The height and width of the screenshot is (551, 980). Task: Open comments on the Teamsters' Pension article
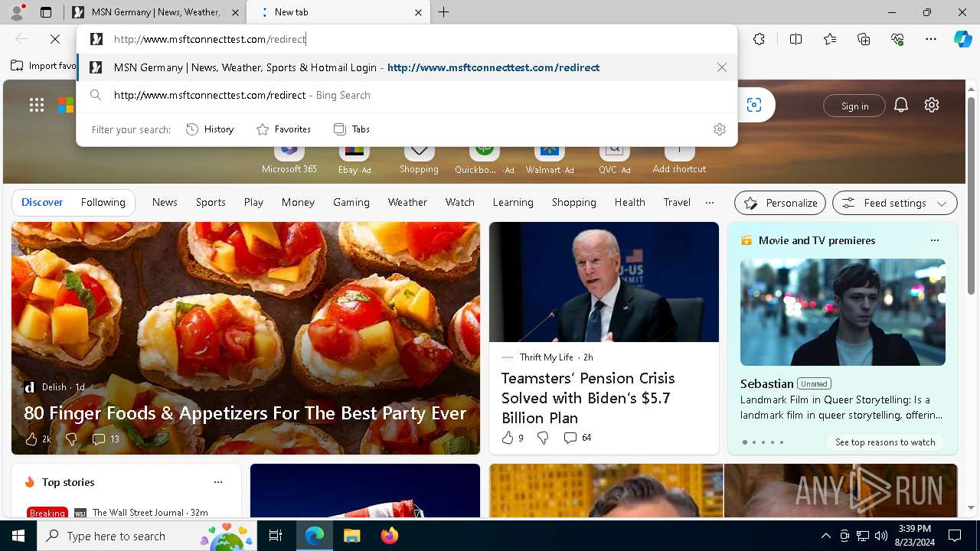577,438
